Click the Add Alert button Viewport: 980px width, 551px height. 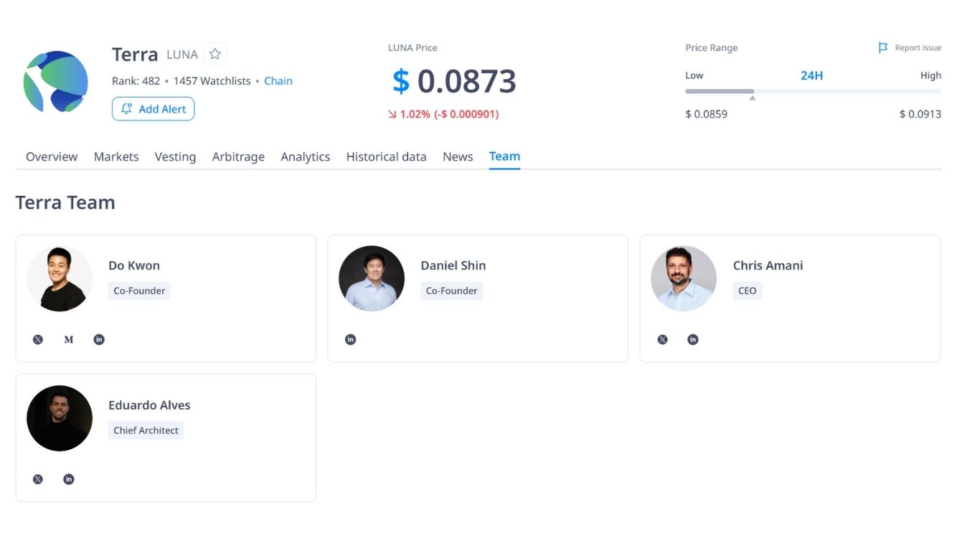pos(153,108)
